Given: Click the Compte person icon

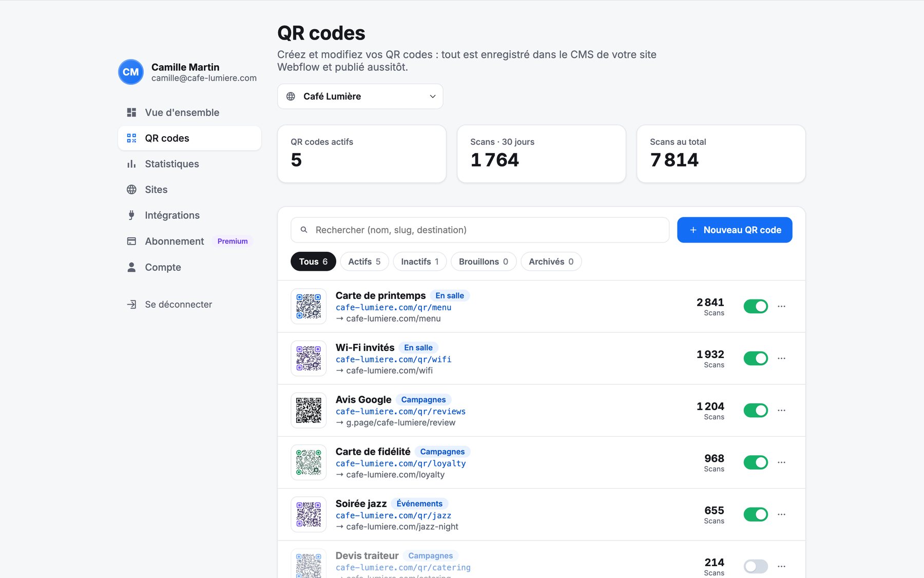Looking at the screenshot, I should (x=131, y=267).
